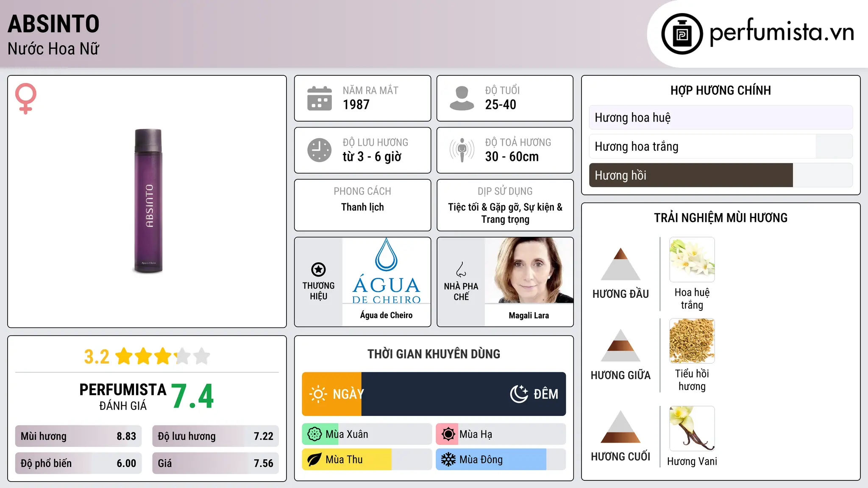Click the perfumista perfume bottle logo icon

(682, 34)
